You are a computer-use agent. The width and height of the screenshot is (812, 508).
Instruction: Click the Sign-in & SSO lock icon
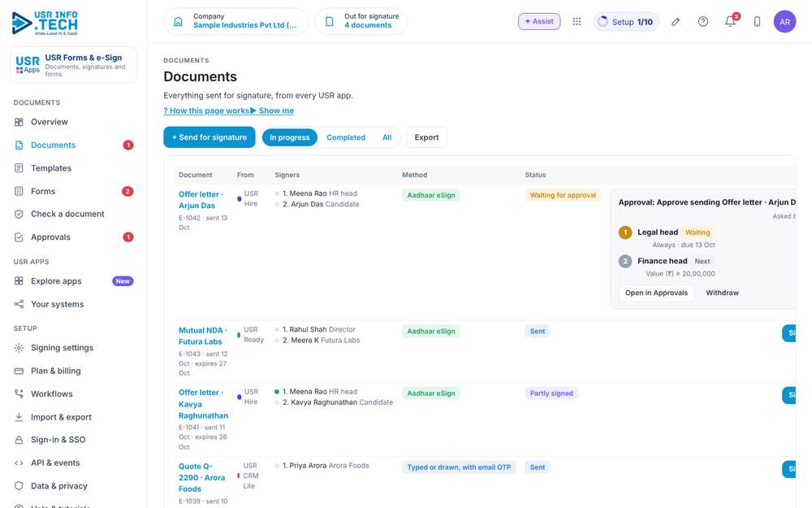click(19, 440)
